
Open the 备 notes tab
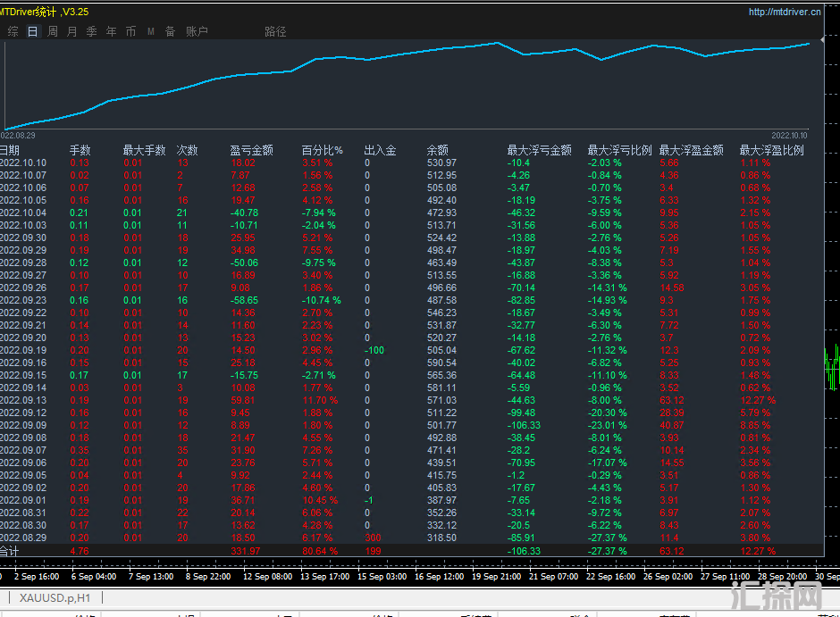click(170, 31)
